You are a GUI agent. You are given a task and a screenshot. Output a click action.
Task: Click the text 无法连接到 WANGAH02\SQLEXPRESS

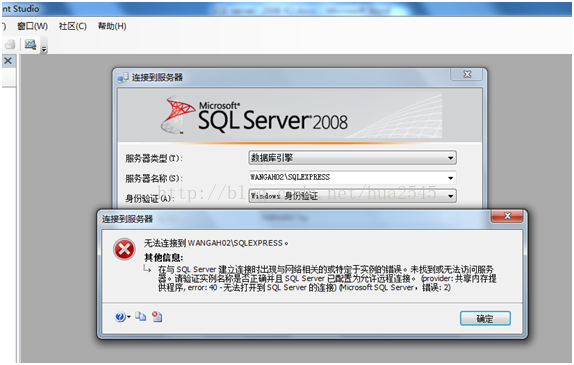216,243
